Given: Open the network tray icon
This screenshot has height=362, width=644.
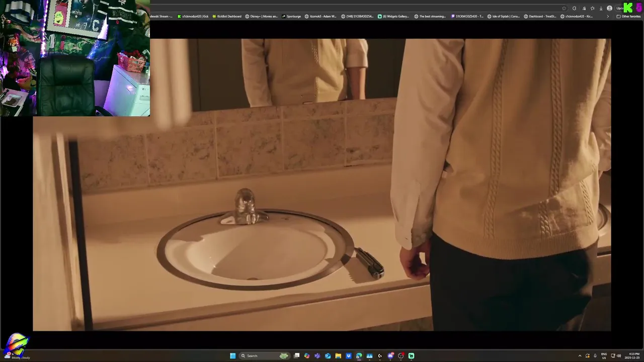Looking at the screenshot, I should (x=613, y=355).
